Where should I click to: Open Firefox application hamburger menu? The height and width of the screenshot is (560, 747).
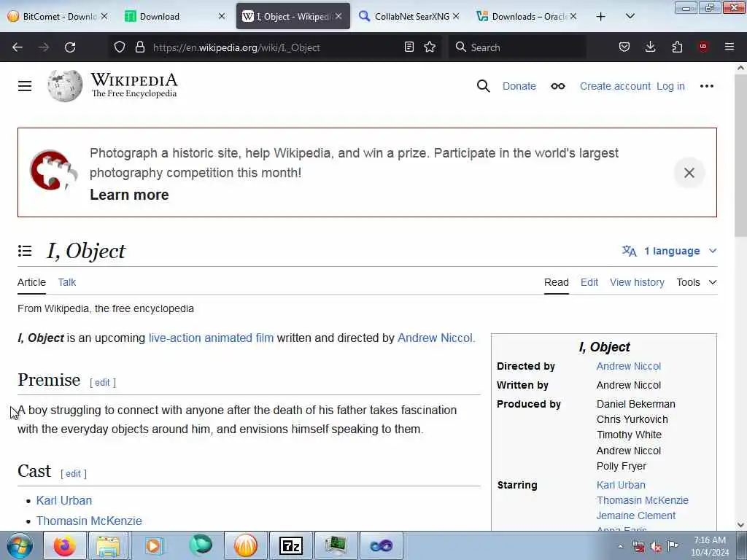(729, 47)
